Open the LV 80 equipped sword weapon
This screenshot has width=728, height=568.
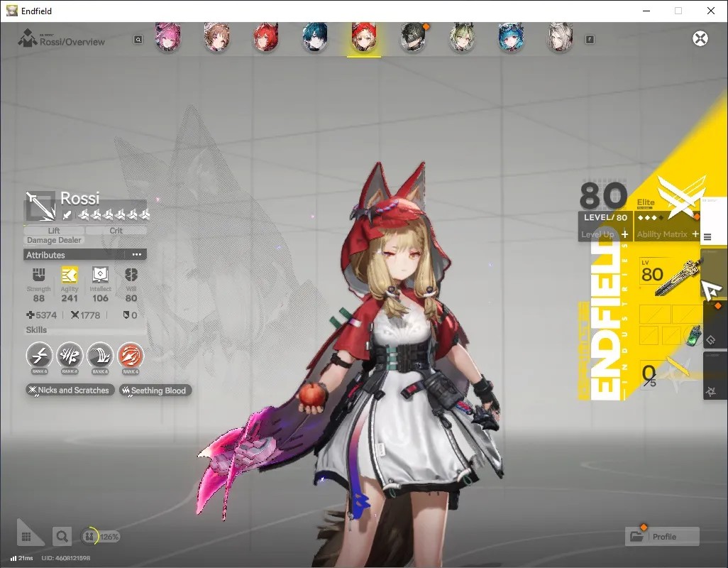669,277
